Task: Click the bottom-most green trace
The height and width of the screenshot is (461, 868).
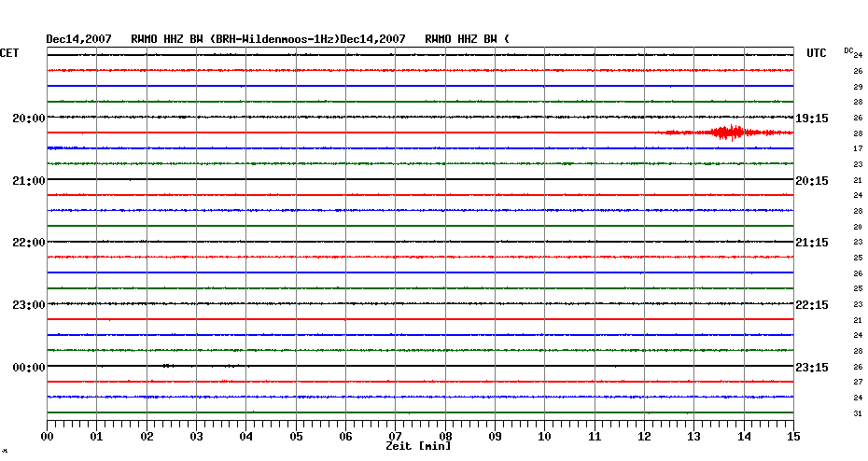Action: click(x=420, y=412)
